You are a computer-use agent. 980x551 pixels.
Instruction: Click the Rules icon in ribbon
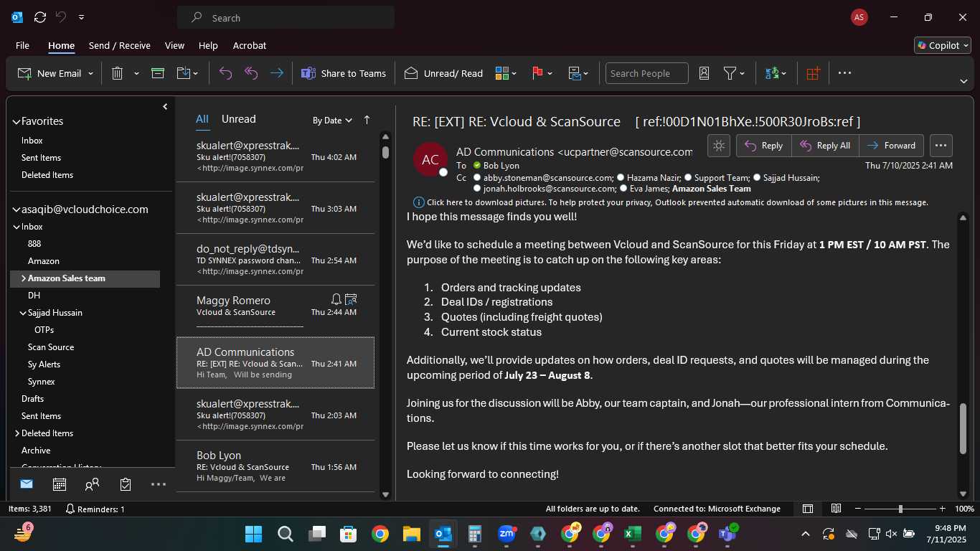tap(575, 73)
